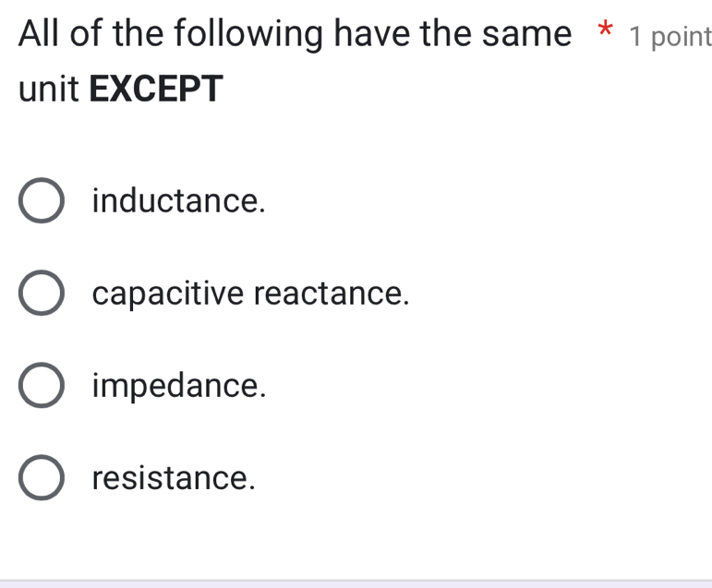
Task: Click the 'inductance.' option label text
Action: [179, 200]
